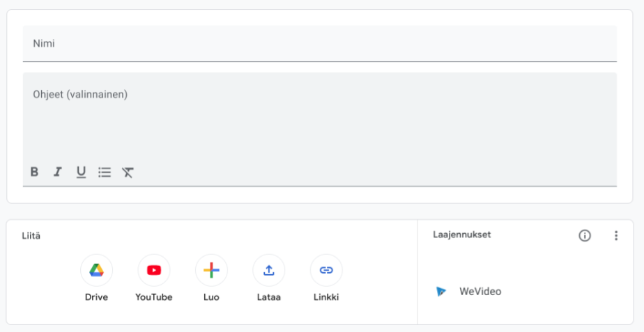Select the WeVideo extension label
Image resolution: width=644 pixels, height=332 pixels.
click(480, 292)
